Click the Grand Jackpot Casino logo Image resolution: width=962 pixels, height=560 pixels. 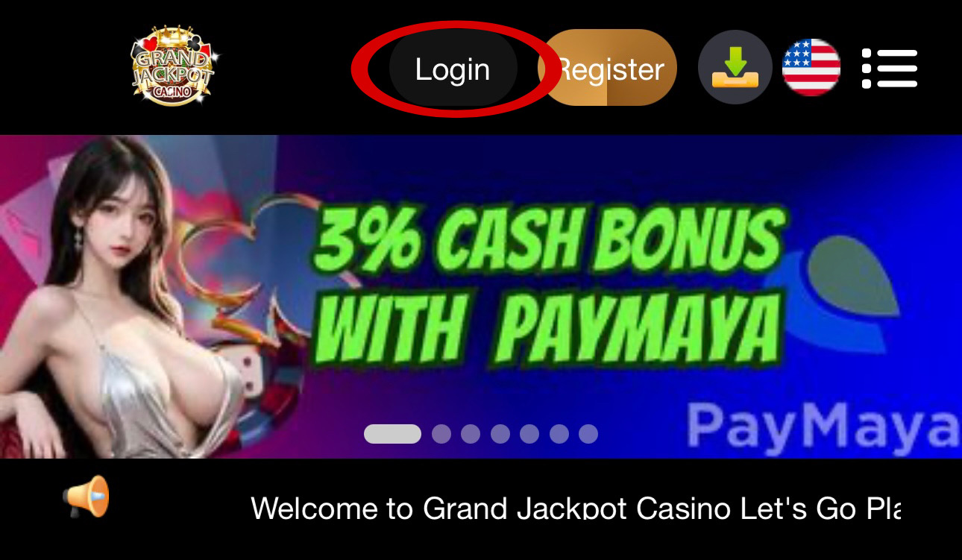tap(173, 67)
